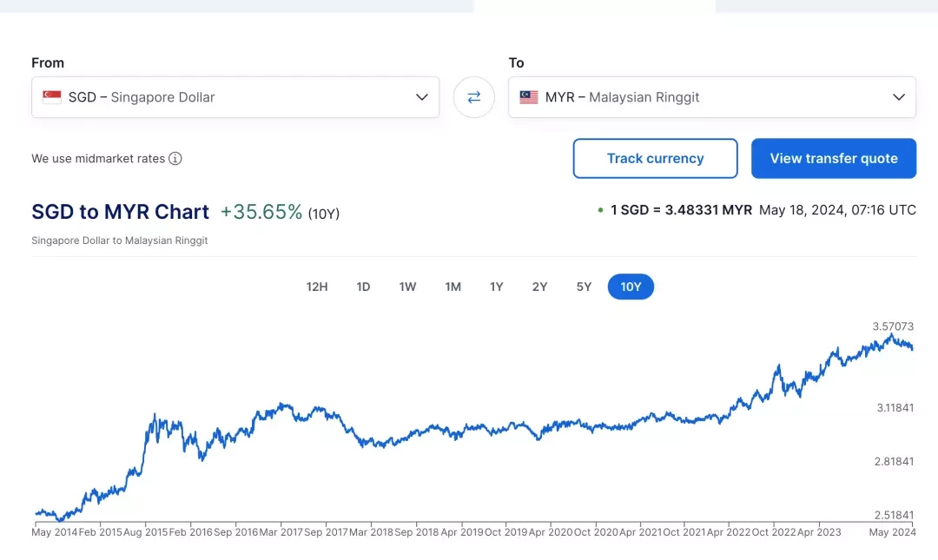Image resolution: width=938 pixels, height=560 pixels.
Task: Switch chart to the 1W range
Action: pyautogui.click(x=407, y=287)
